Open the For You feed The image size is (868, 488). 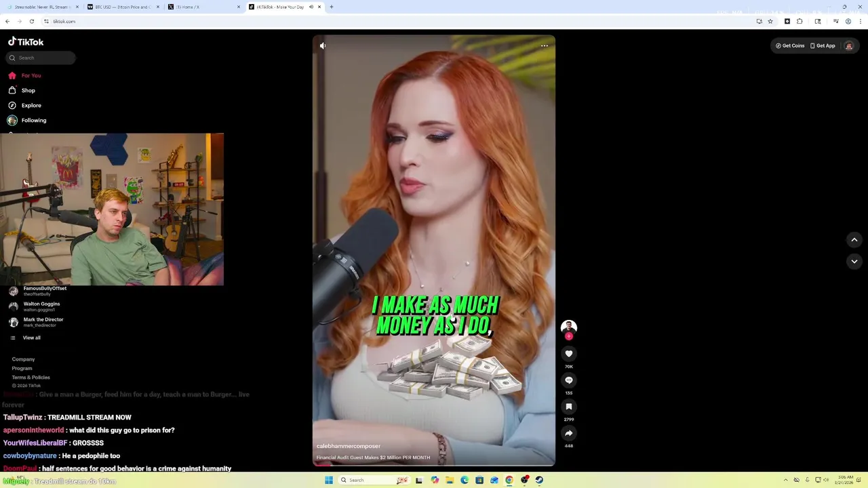(x=25, y=75)
